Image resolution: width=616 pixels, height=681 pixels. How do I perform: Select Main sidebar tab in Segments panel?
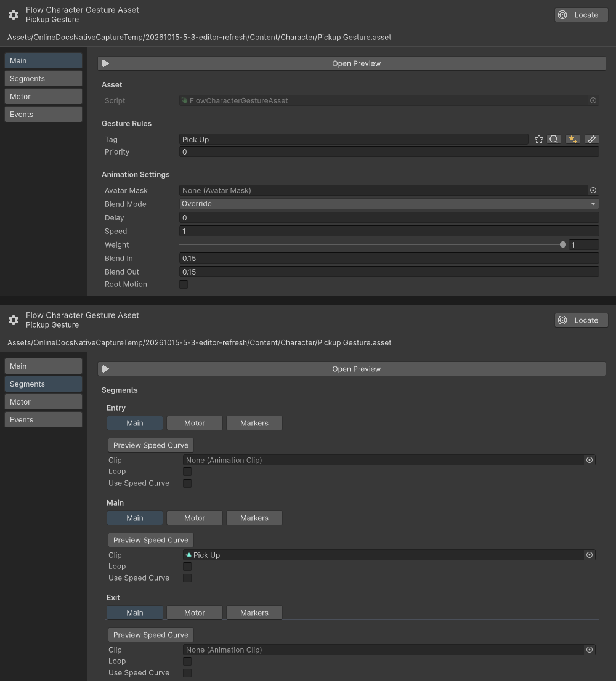tap(44, 366)
